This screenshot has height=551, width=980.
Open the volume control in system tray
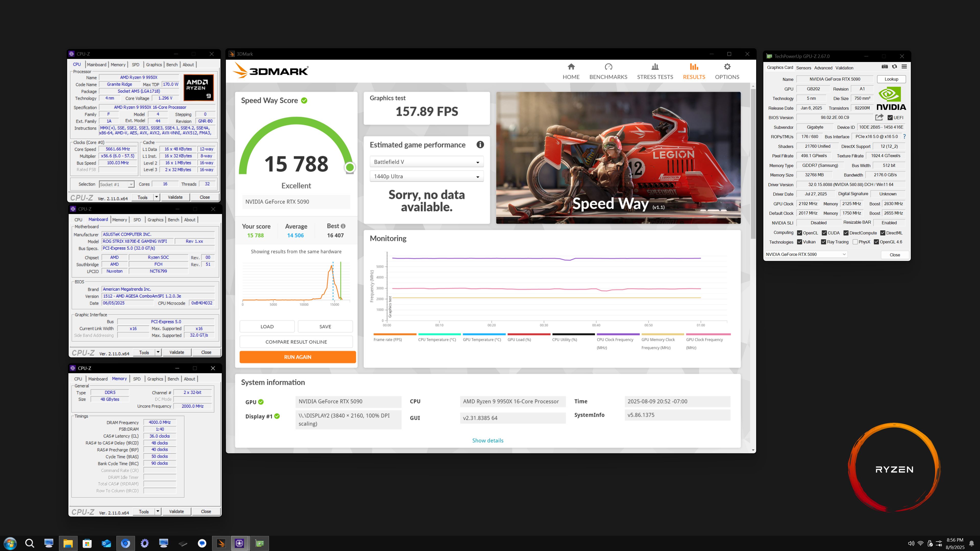coord(911,543)
